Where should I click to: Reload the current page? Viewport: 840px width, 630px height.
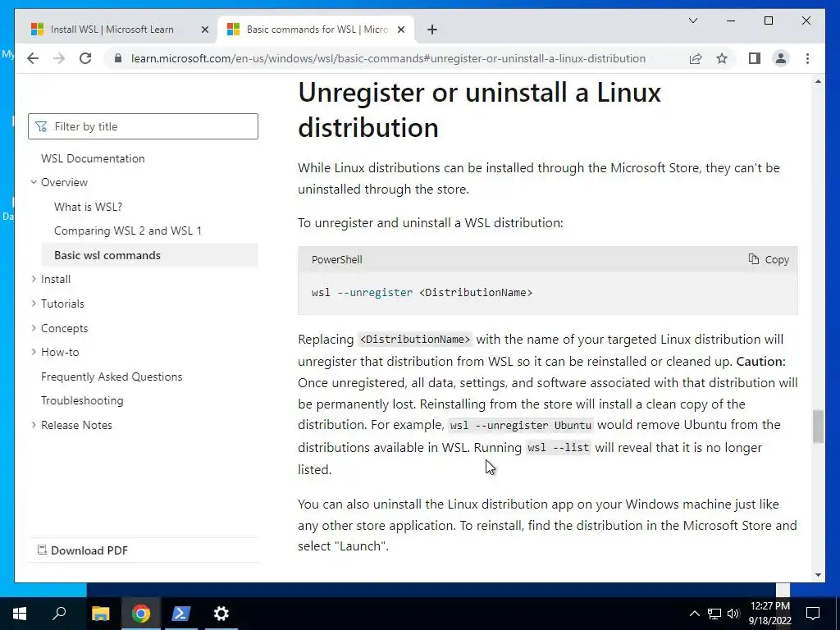85,58
